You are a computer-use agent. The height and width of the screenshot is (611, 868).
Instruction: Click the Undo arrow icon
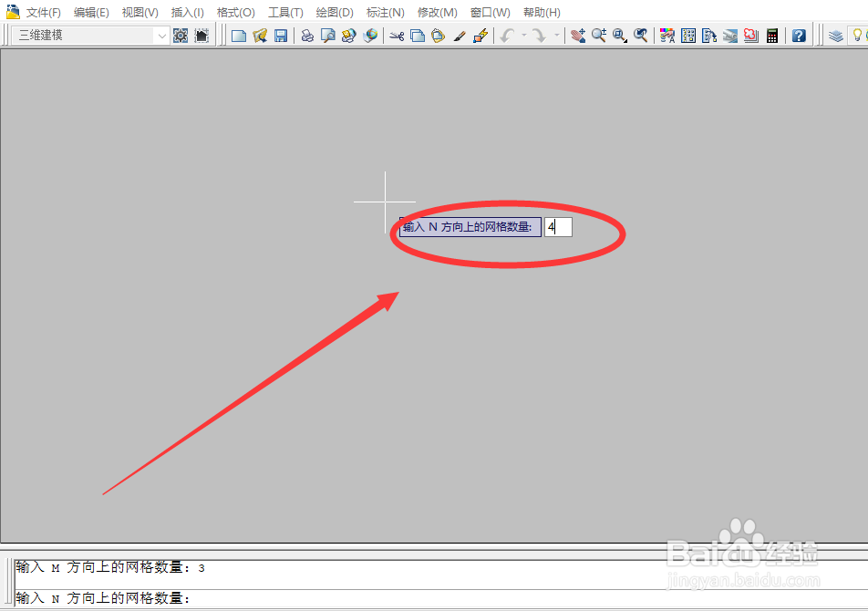point(507,36)
